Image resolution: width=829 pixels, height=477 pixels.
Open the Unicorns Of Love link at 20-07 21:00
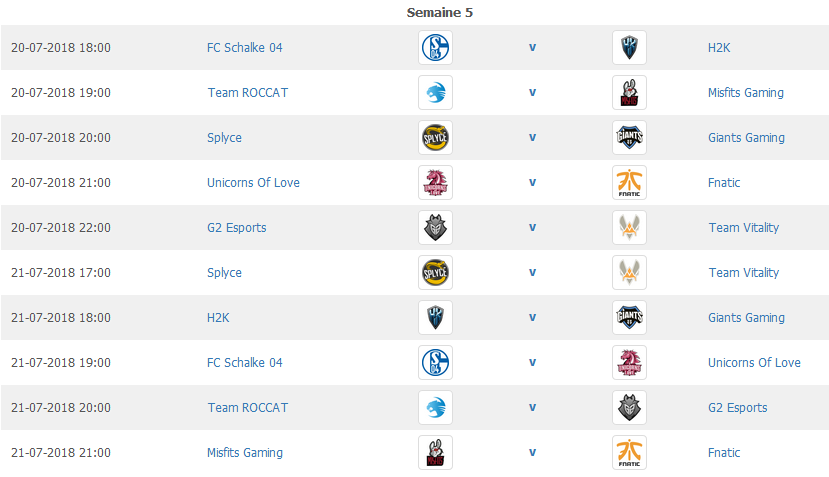point(253,182)
